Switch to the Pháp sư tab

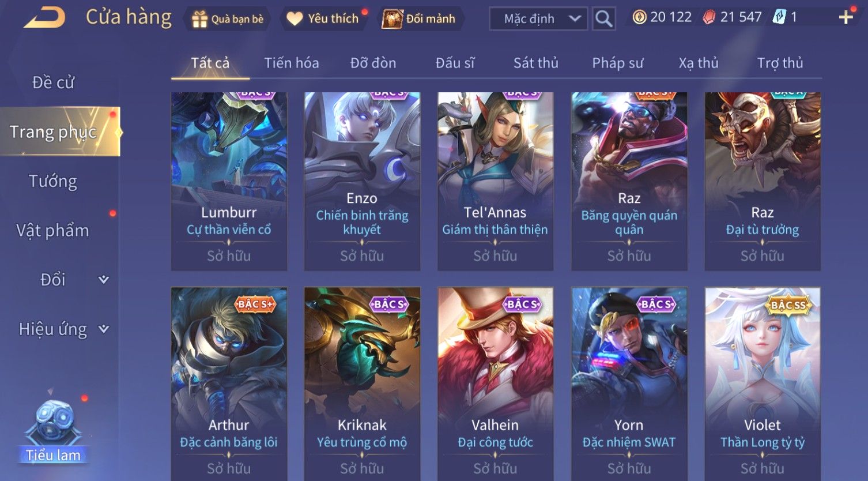pos(617,63)
